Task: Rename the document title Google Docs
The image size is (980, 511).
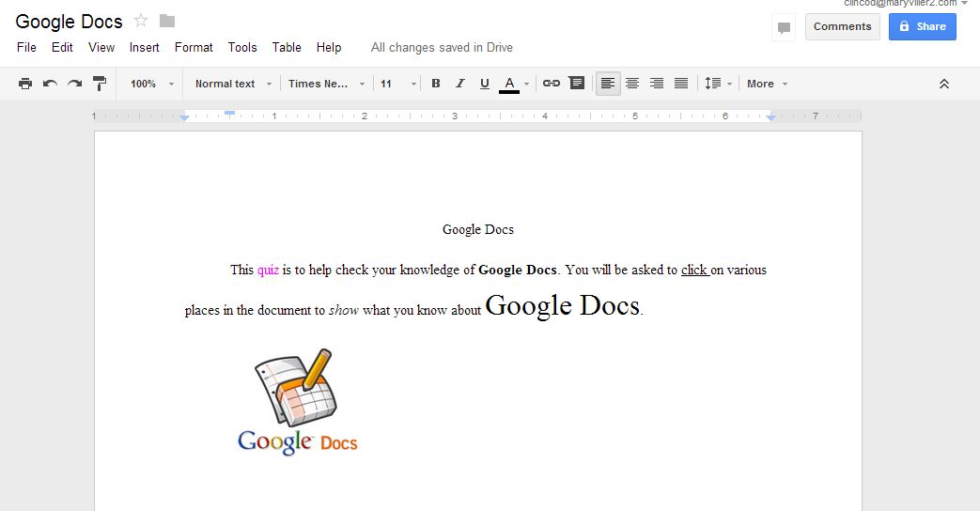Action: click(69, 22)
